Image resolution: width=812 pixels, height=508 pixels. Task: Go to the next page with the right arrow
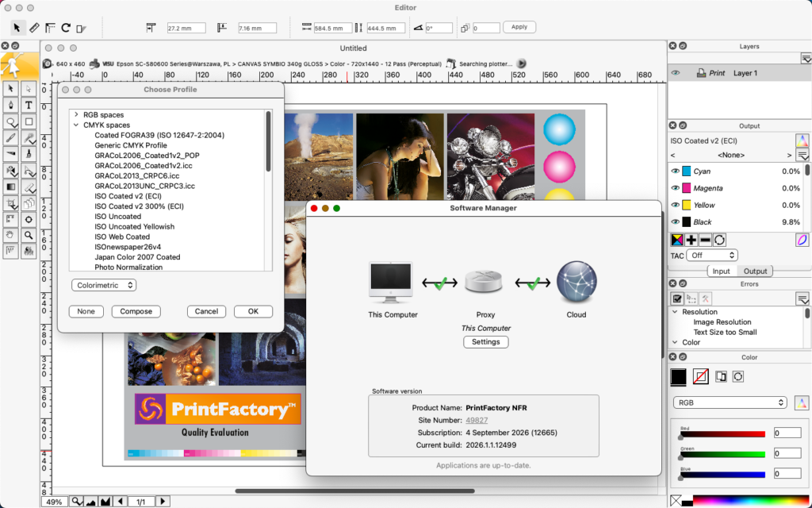pyautogui.click(x=163, y=502)
